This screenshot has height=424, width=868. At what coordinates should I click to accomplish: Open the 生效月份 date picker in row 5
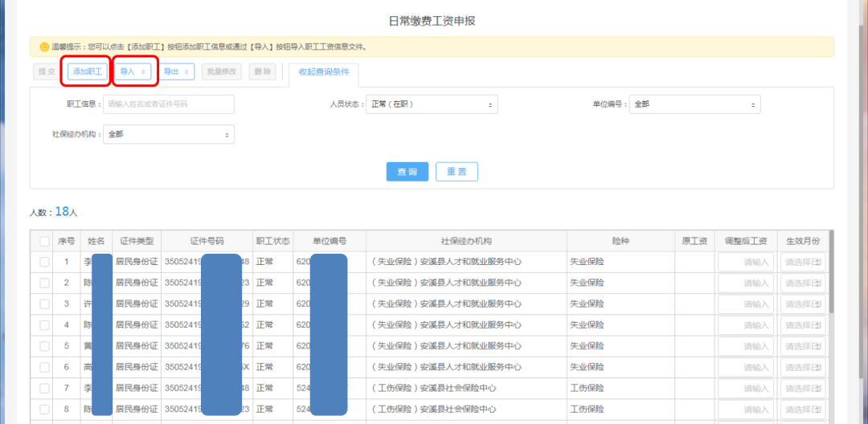point(803,346)
